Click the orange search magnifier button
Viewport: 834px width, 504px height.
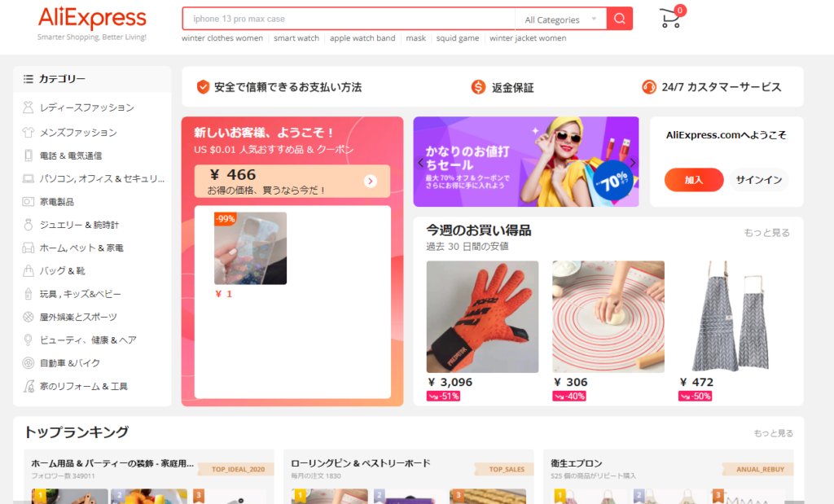click(x=619, y=19)
